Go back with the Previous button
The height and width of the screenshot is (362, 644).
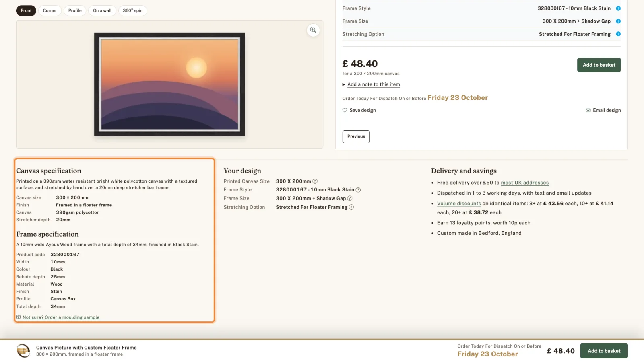[356, 136]
